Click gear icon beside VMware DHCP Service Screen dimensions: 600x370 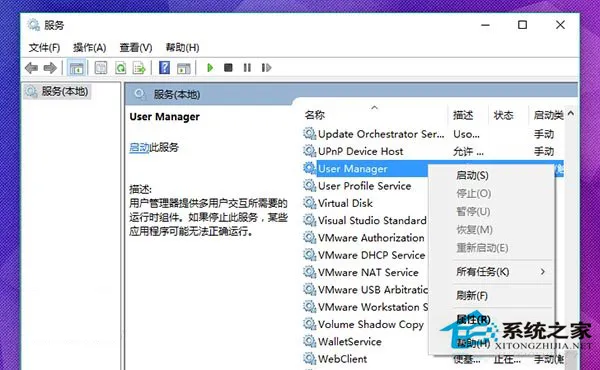309,255
